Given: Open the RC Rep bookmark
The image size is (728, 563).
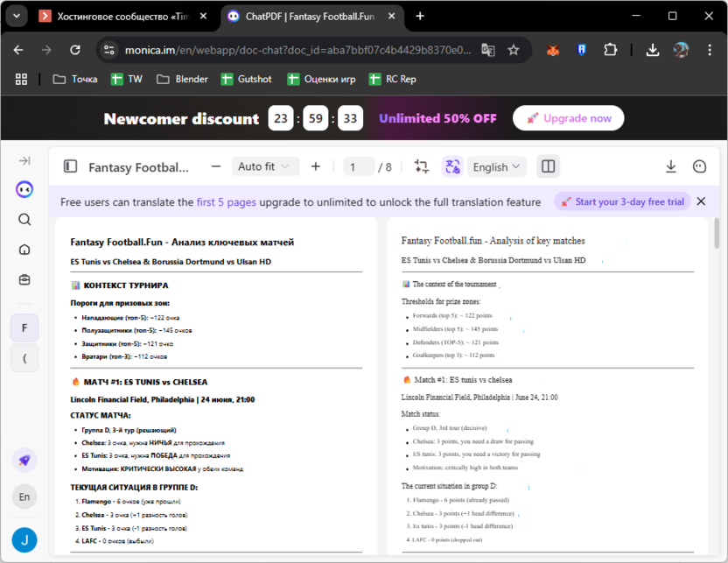Looking at the screenshot, I should pos(393,79).
